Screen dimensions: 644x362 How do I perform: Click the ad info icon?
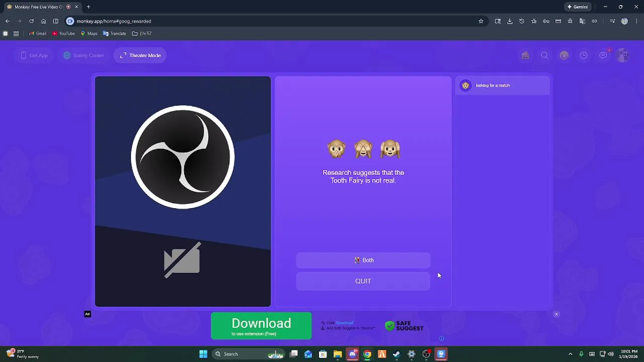[x=441, y=338]
